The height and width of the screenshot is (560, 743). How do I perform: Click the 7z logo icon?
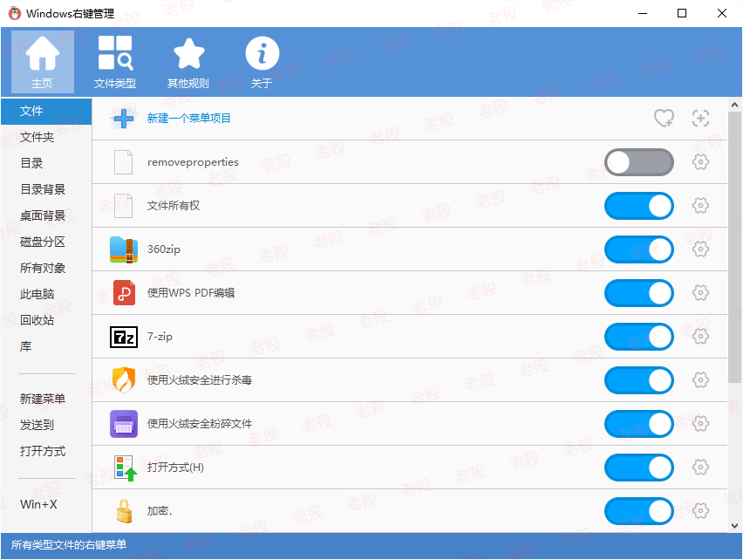point(124,337)
